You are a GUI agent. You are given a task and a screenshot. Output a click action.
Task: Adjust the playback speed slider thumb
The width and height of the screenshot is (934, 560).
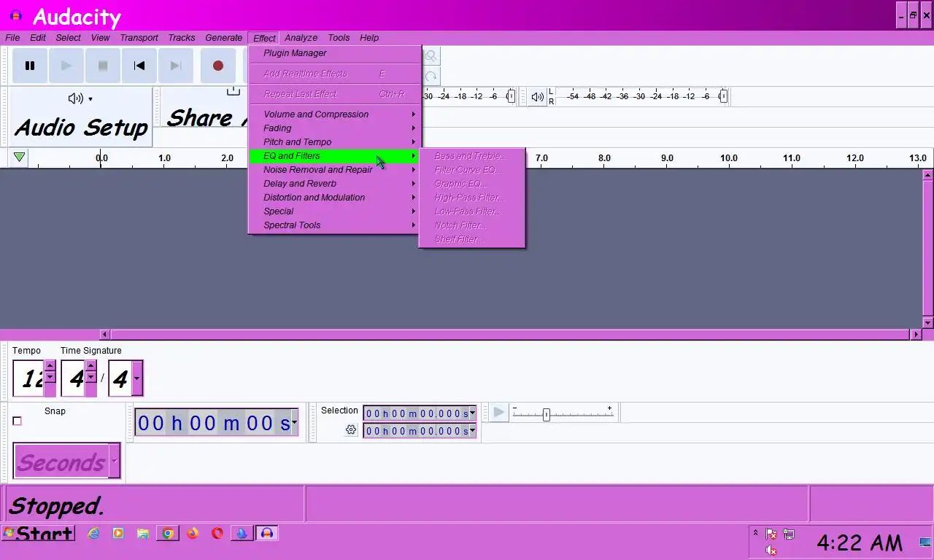[546, 414]
